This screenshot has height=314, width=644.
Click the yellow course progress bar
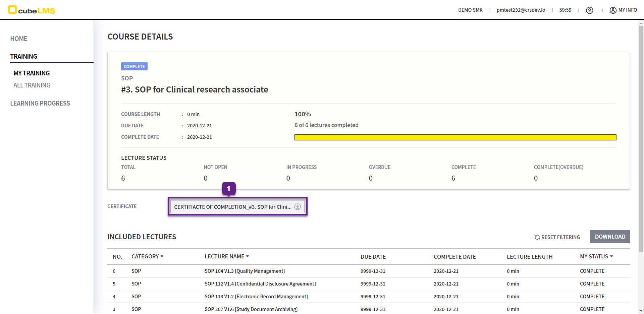[x=455, y=137]
